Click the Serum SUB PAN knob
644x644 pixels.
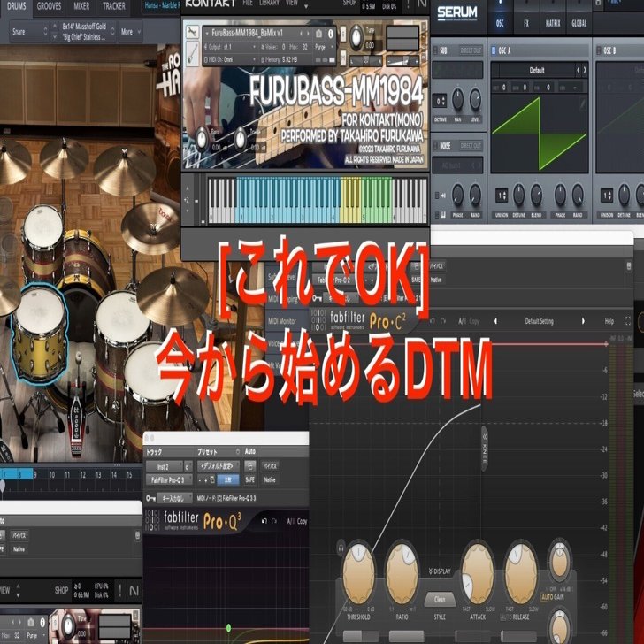(457, 99)
